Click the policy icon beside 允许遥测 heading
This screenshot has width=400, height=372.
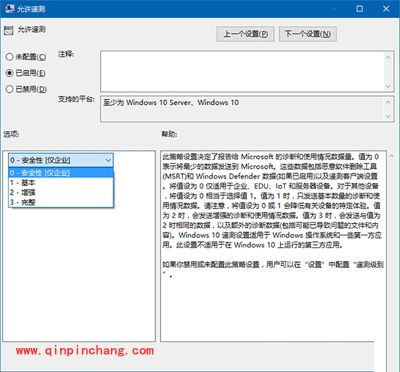[8, 31]
